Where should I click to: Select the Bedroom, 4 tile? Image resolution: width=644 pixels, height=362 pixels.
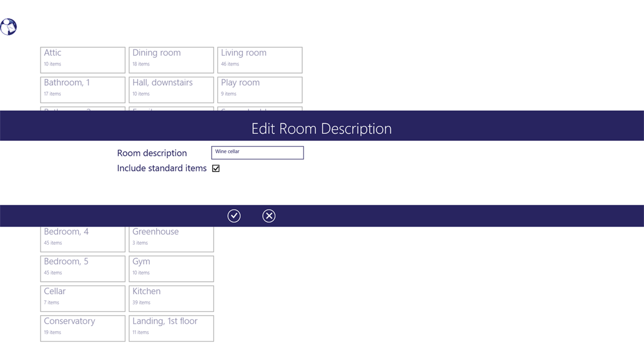tap(83, 239)
